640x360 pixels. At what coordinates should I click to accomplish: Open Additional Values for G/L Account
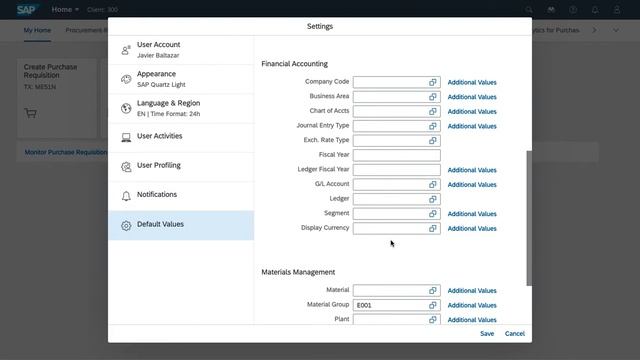472,184
